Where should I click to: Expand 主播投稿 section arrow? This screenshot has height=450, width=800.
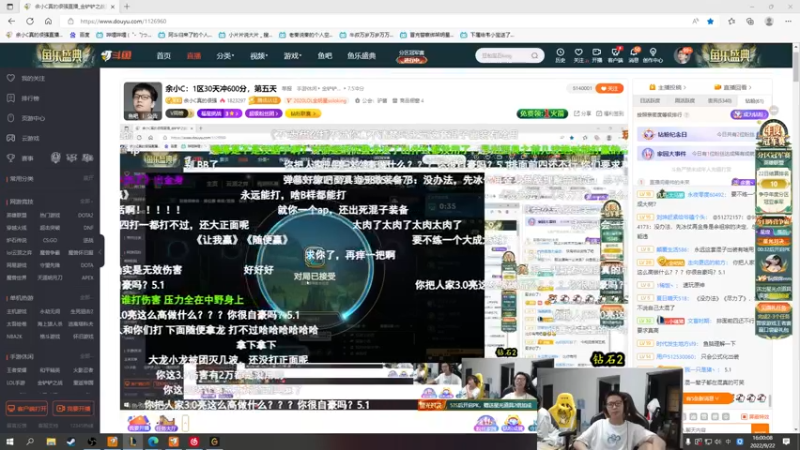(x=685, y=88)
